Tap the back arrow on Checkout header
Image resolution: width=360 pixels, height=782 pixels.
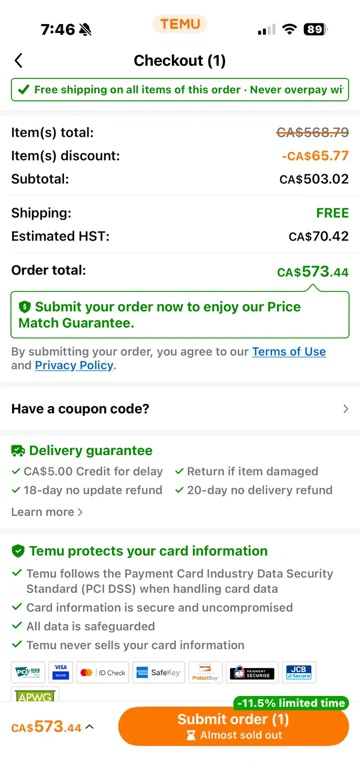[x=18, y=61]
